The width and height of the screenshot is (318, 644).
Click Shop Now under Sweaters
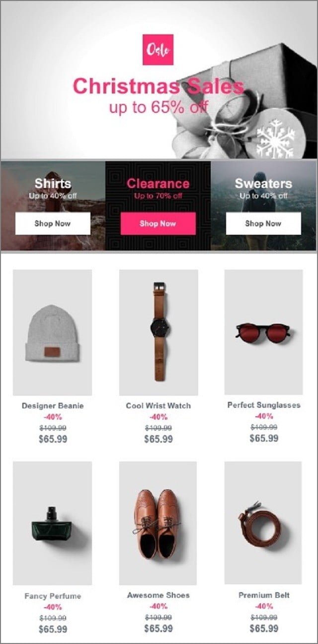point(263,223)
